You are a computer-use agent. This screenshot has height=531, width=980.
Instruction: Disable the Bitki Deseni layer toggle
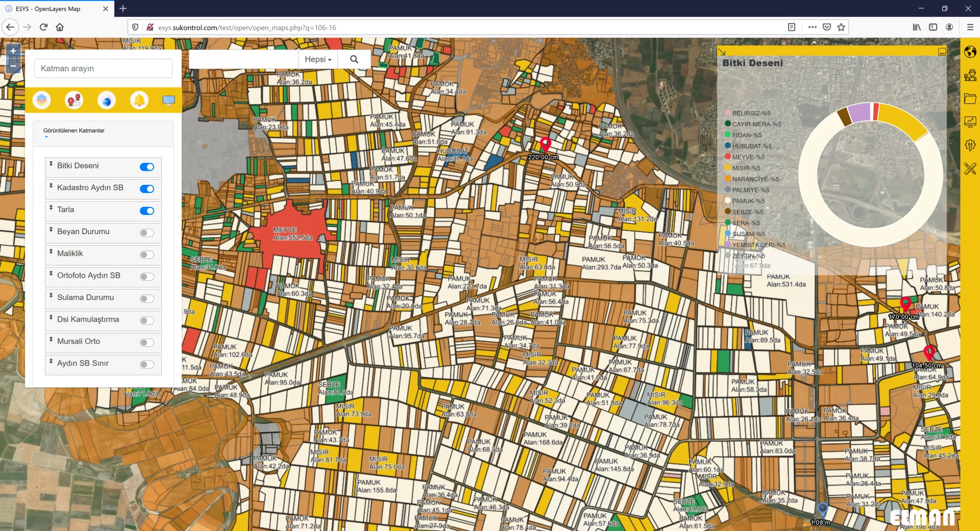point(147,167)
